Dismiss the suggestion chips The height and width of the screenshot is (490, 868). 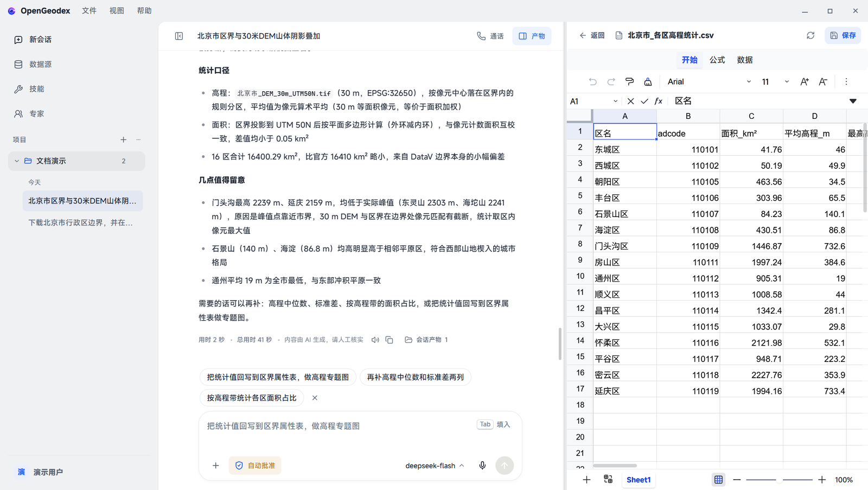[x=315, y=398]
